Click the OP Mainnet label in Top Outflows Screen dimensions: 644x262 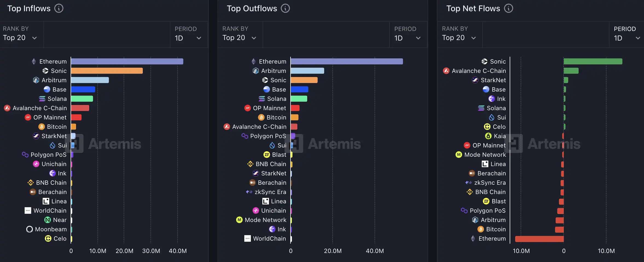(x=269, y=108)
